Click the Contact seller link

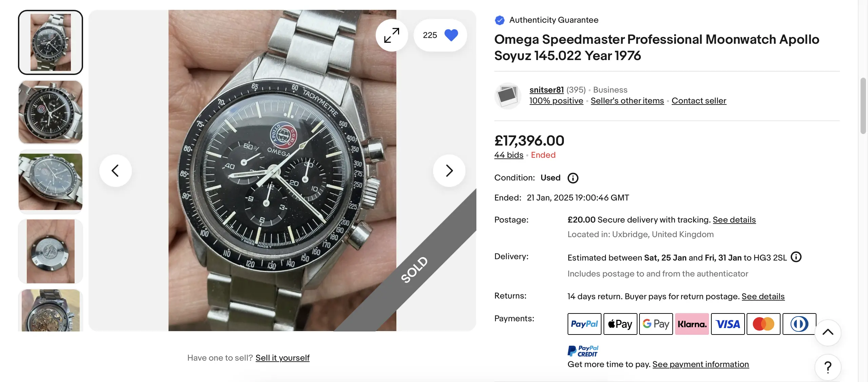tap(699, 101)
